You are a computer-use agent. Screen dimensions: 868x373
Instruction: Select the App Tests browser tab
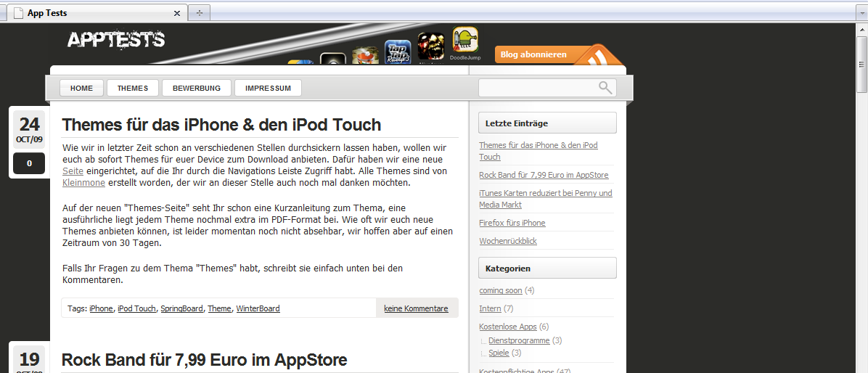[98, 13]
